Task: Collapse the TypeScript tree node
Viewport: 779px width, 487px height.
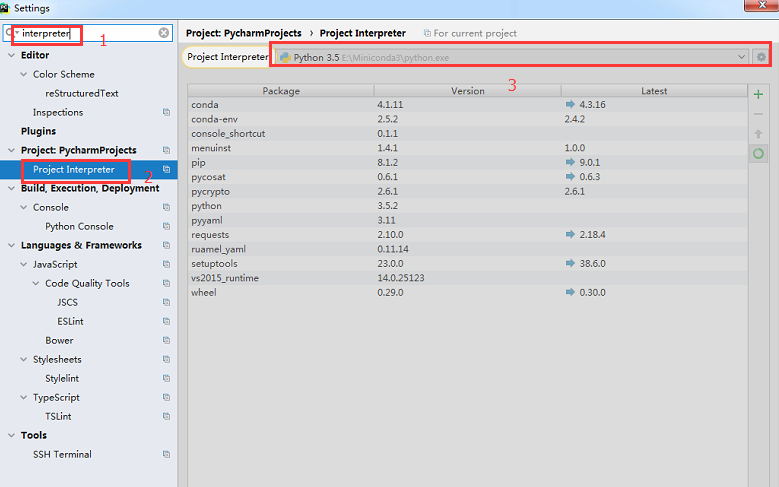Action: point(23,397)
